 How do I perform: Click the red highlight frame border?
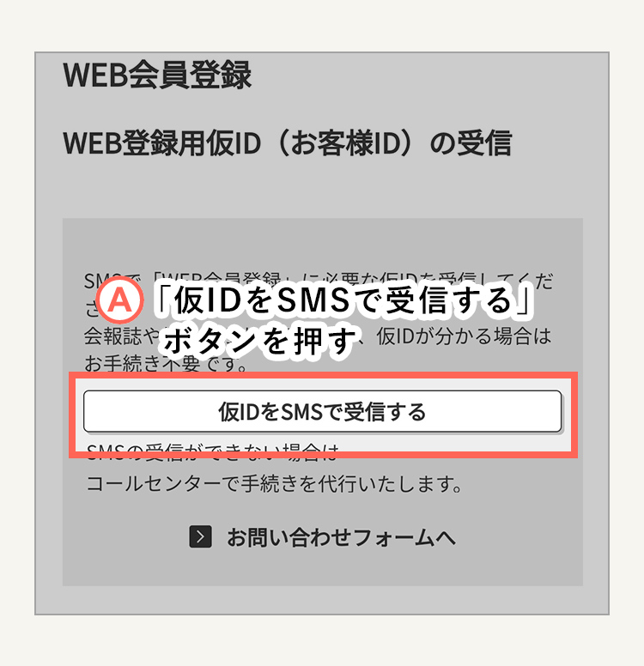click(x=323, y=375)
